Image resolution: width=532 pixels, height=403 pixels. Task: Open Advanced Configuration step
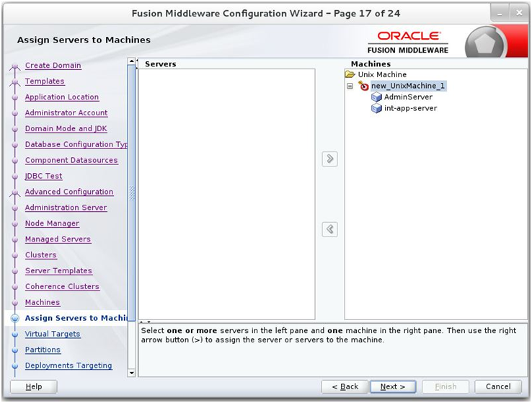point(69,192)
